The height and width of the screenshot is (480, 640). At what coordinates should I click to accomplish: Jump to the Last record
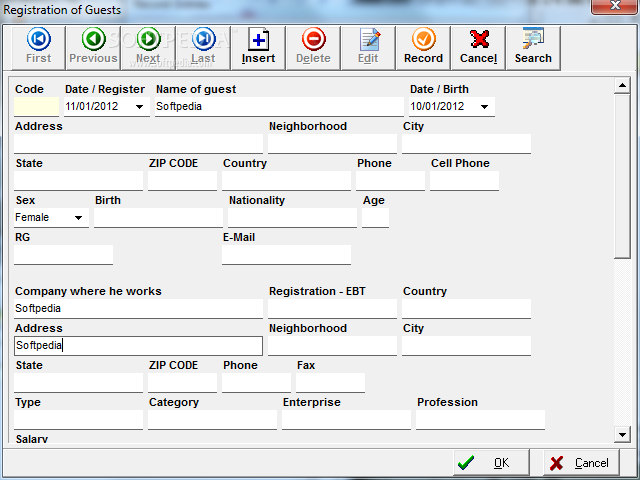(x=203, y=47)
